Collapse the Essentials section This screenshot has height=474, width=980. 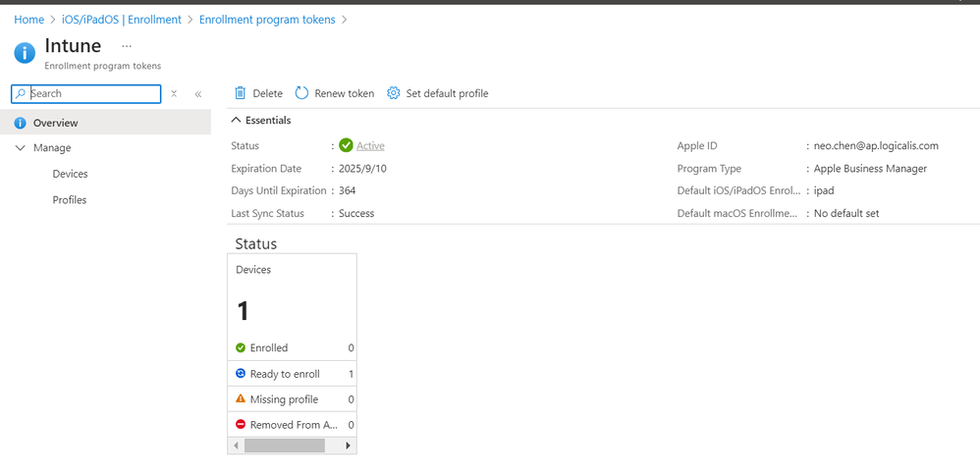point(236,121)
